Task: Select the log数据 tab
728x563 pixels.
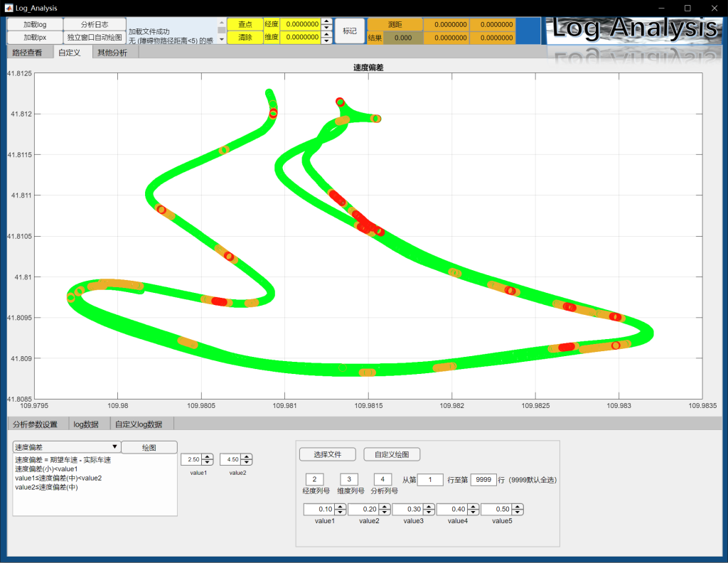Action: click(x=86, y=424)
